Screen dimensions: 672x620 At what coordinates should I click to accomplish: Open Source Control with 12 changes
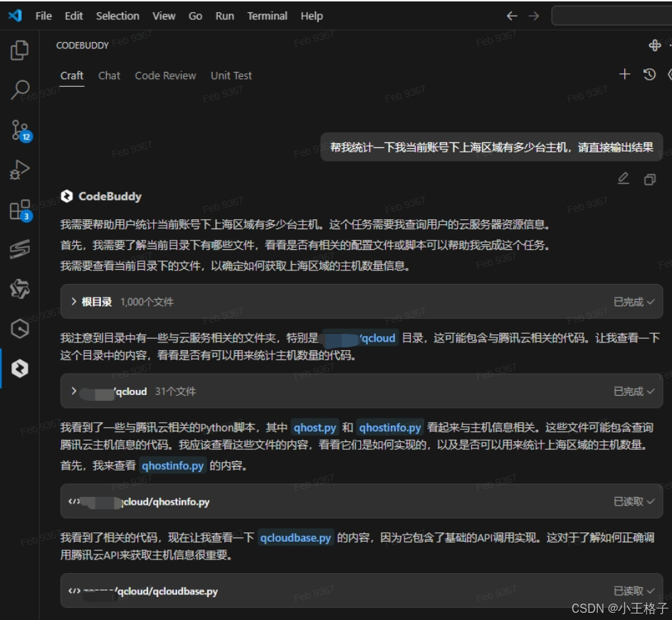tap(21, 130)
